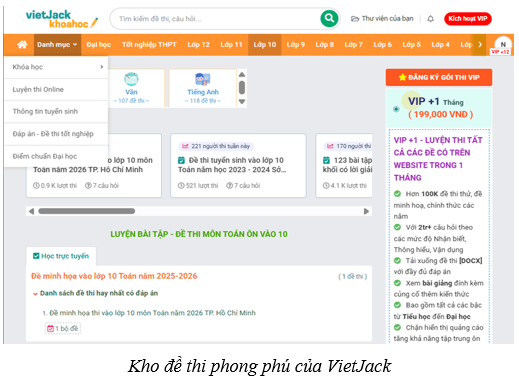This screenshot has width=519, height=377.
Task: Click calendar icon of 123 bài tập card
Action: 326,160
